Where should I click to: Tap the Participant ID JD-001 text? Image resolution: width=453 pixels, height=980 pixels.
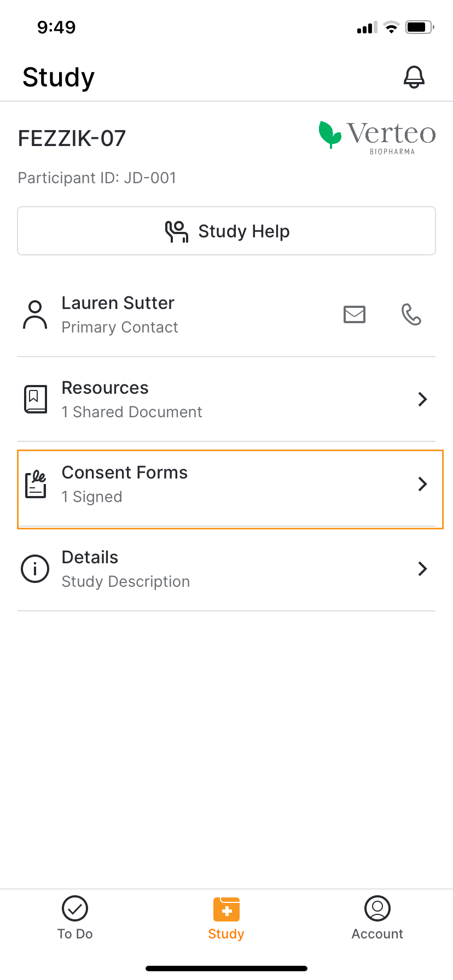[x=97, y=178]
